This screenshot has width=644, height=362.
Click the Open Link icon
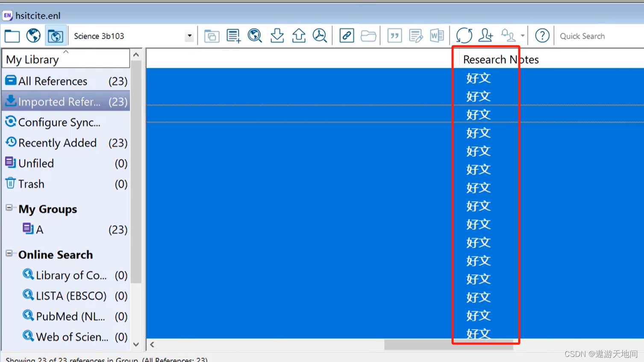click(x=347, y=36)
